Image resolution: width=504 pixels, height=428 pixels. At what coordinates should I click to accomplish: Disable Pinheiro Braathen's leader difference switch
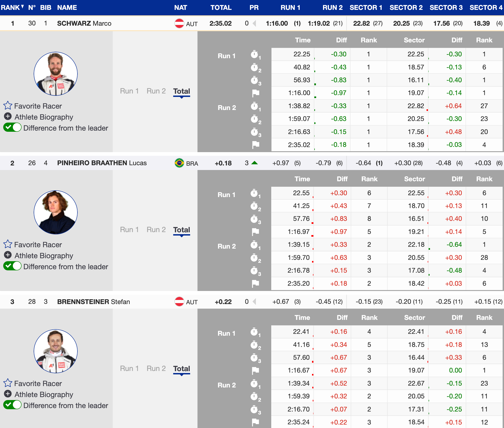point(12,266)
